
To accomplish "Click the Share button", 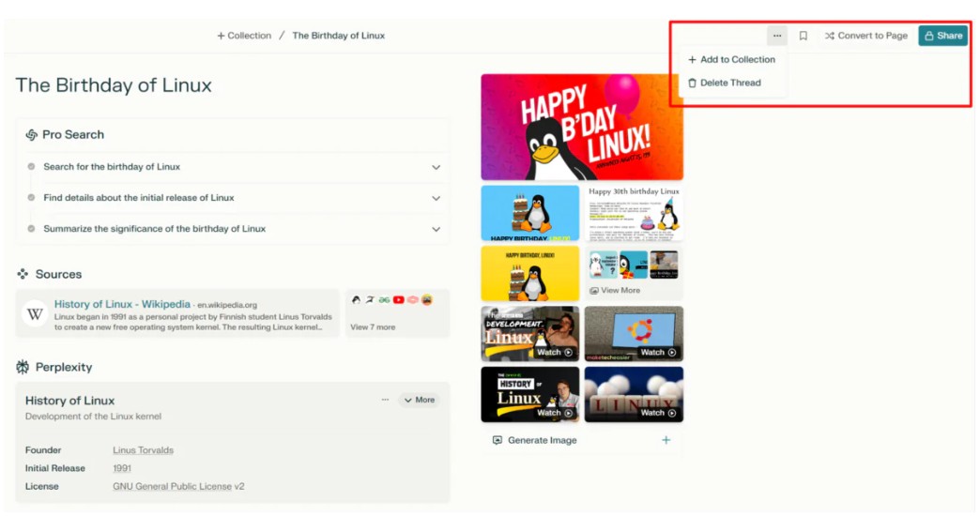I will (943, 36).
